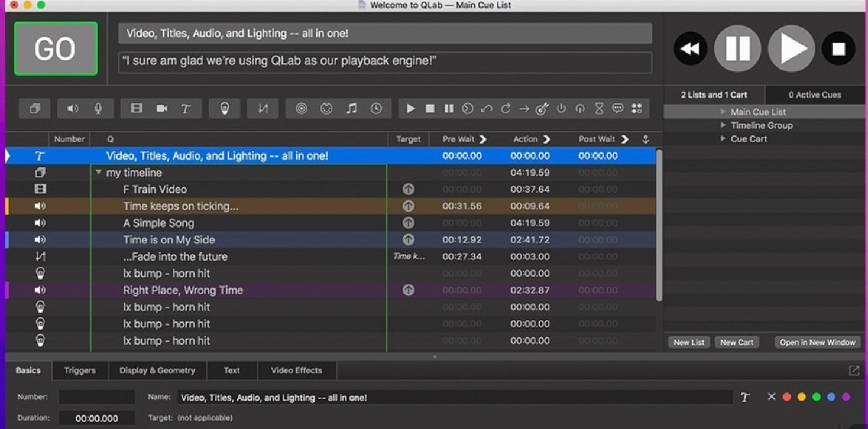
Task: Click the New List button
Action: tap(689, 342)
